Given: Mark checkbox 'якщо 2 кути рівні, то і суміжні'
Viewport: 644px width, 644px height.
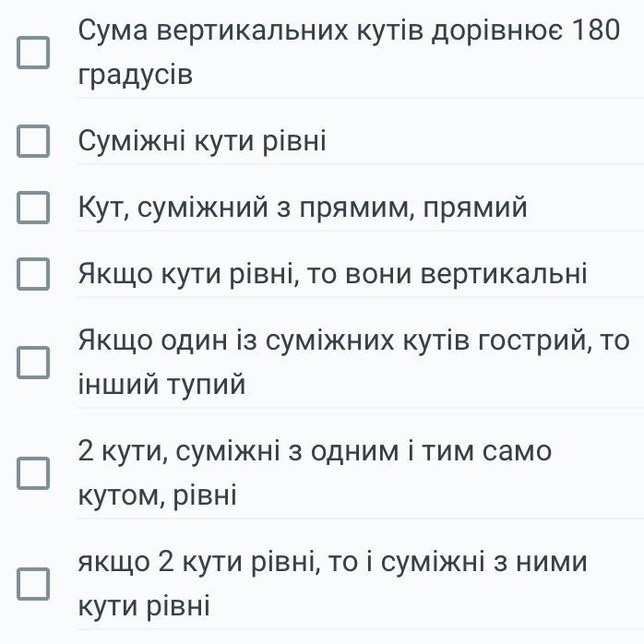Looking at the screenshot, I should (x=34, y=584).
